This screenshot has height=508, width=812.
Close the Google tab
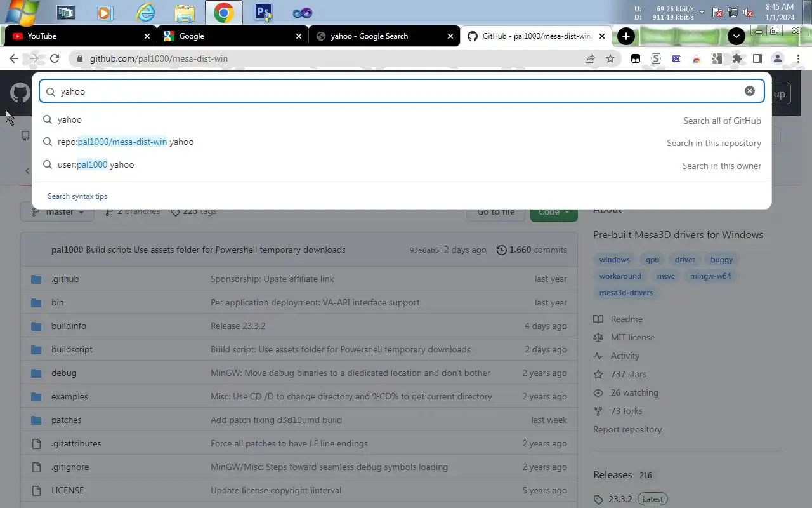point(299,36)
